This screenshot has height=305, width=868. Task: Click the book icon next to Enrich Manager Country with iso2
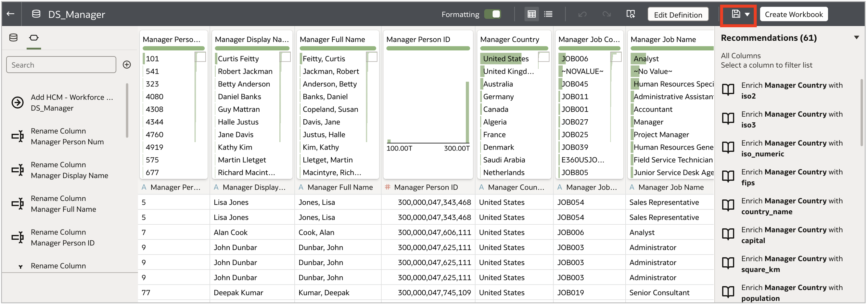tap(728, 90)
